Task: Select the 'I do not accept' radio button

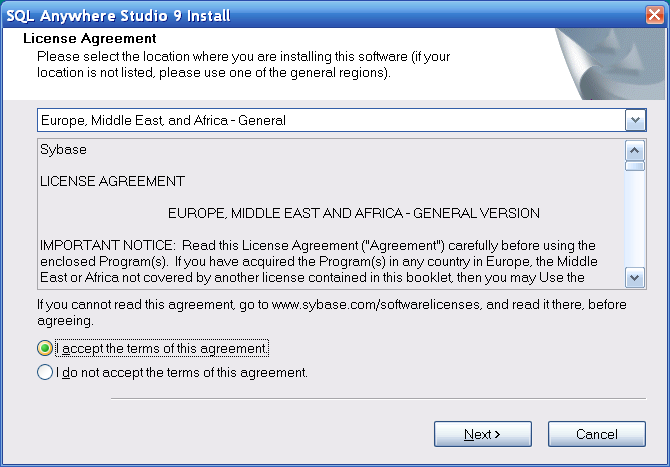Action: tap(44, 373)
